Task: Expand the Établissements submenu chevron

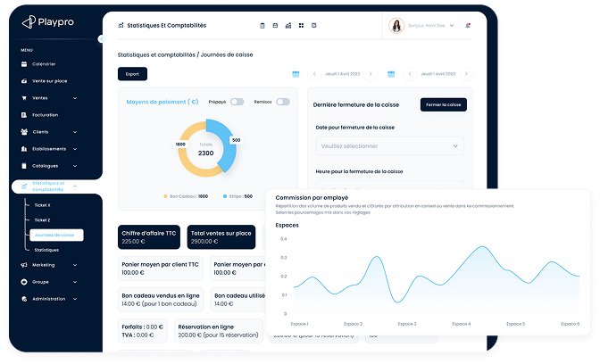Action: [x=75, y=149]
